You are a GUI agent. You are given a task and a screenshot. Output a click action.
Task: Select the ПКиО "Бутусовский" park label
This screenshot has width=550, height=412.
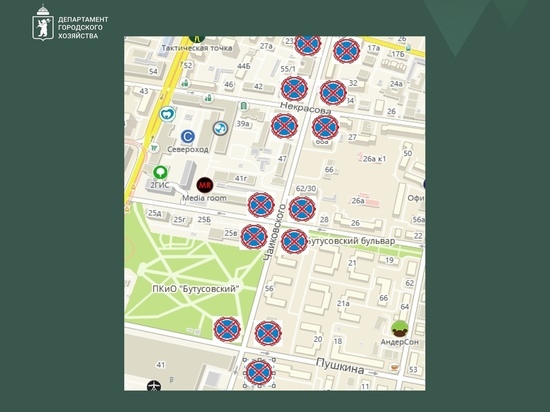click(x=196, y=289)
